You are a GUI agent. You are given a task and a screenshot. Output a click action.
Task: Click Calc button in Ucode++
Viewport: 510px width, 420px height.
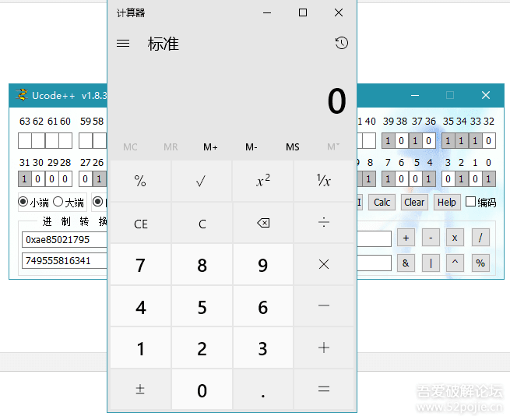382,202
